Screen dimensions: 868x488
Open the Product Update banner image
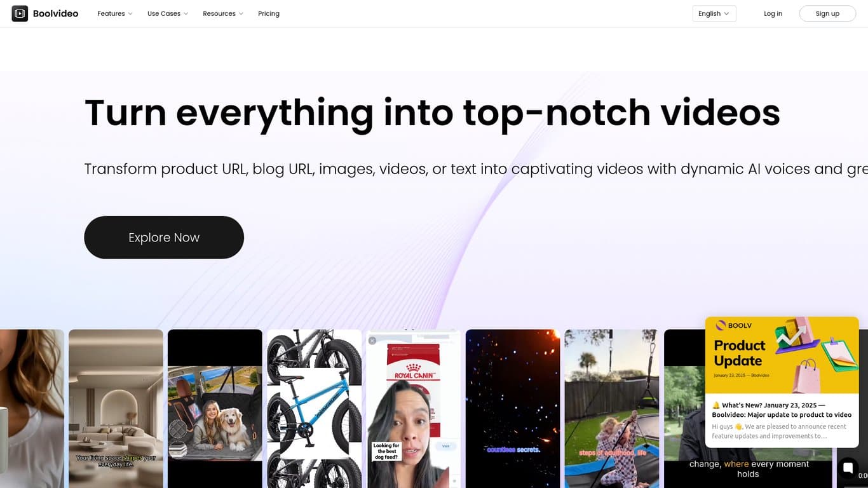[782, 355]
